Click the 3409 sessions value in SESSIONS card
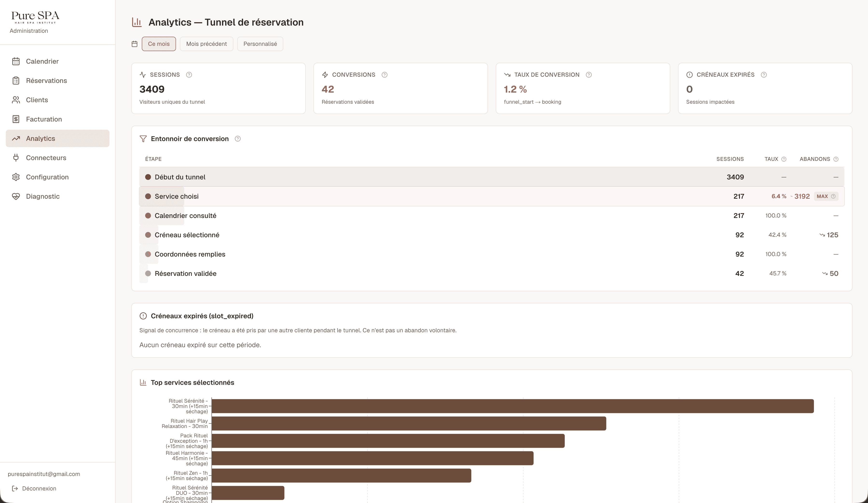The image size is (868, 503). [x=152, y=89]
